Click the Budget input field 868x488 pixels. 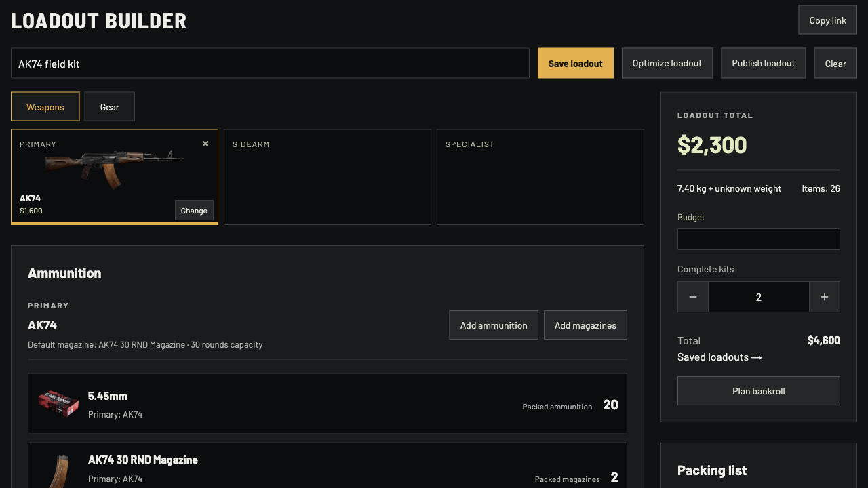click(759, 239)
